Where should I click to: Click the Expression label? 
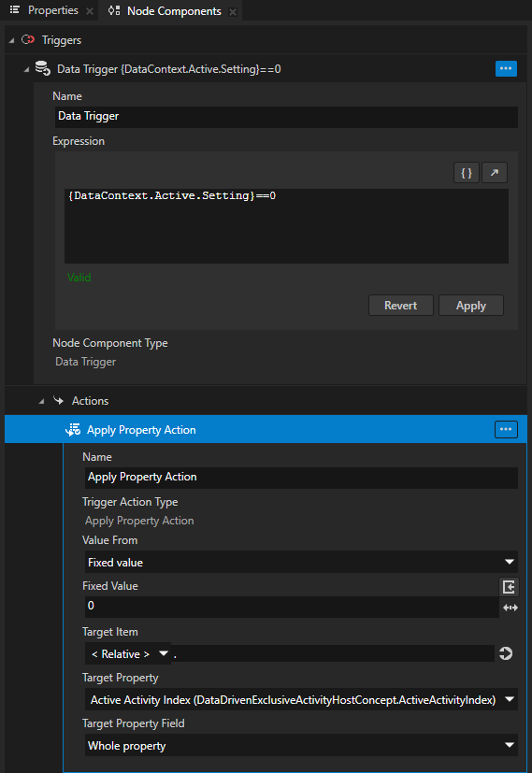79,141
